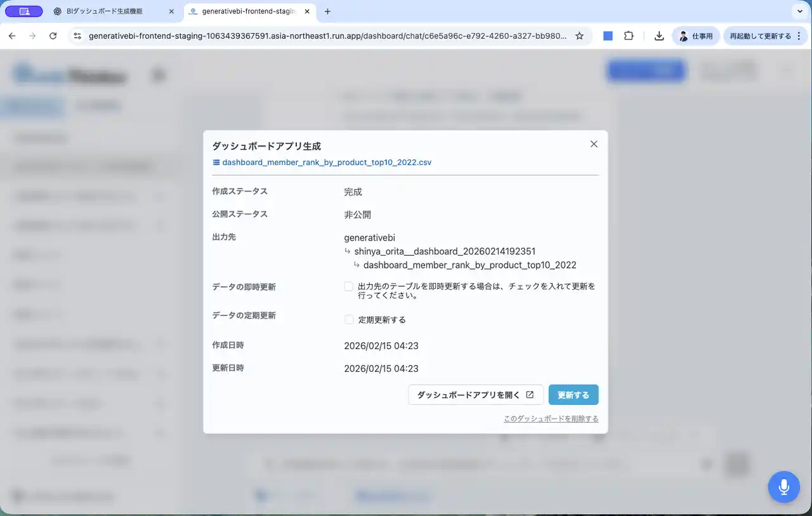
Task: Open the browser downloads icon
Action: tap(659, 36)
